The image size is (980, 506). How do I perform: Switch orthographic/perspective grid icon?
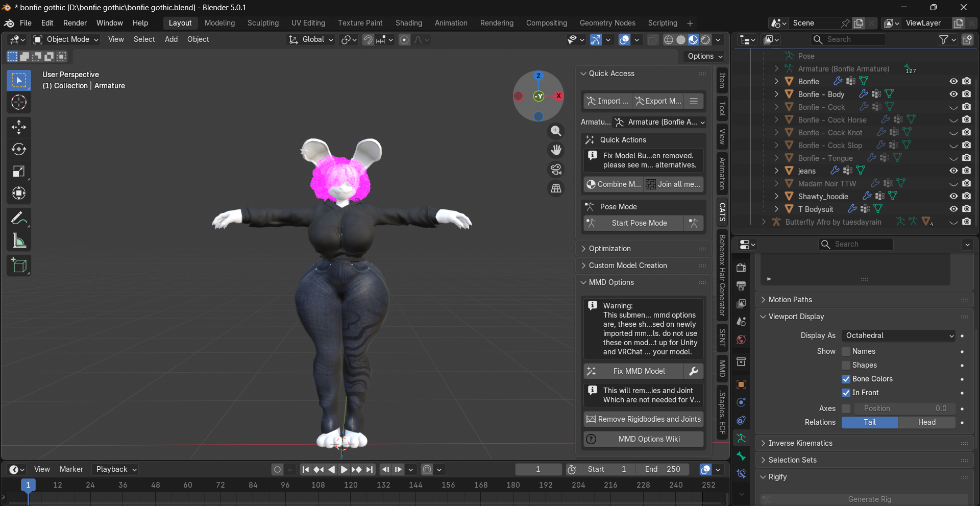556,188
